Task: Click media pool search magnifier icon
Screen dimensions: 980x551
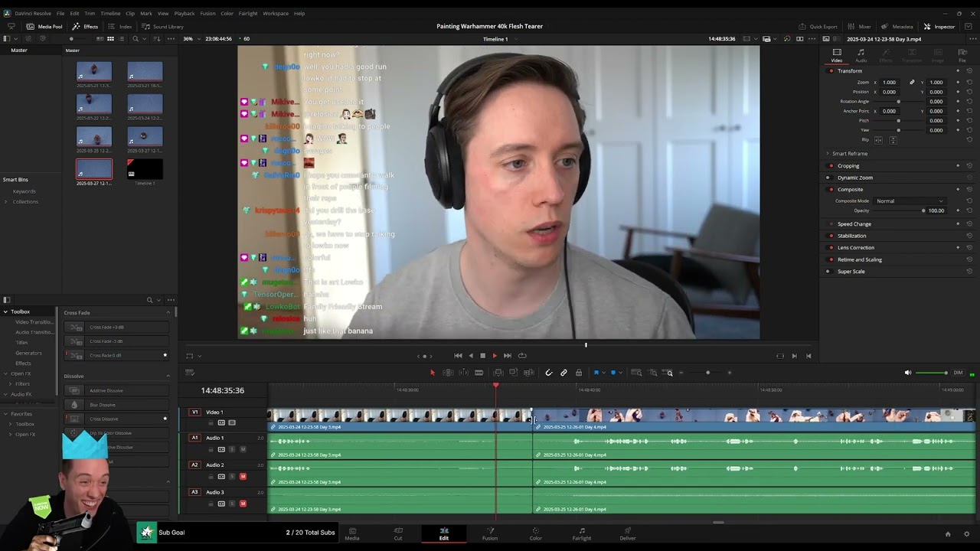Action: pyautogui.click(x=136, y=39)
